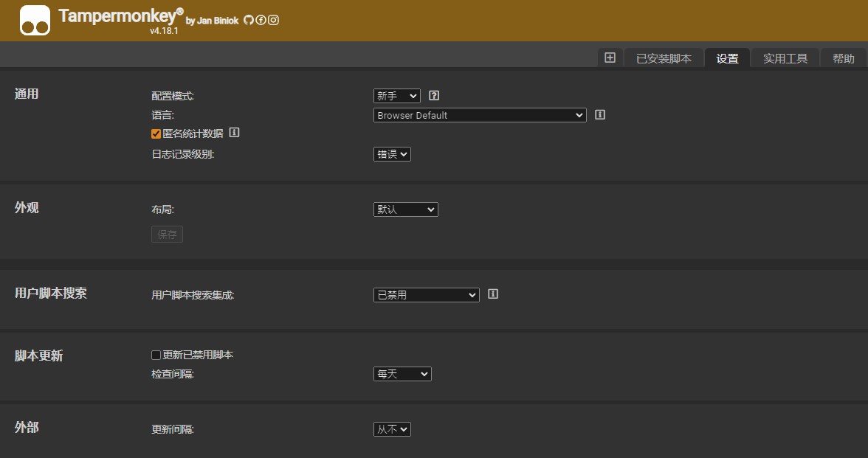Click the Tampermonkey title text

coord(121,15)
